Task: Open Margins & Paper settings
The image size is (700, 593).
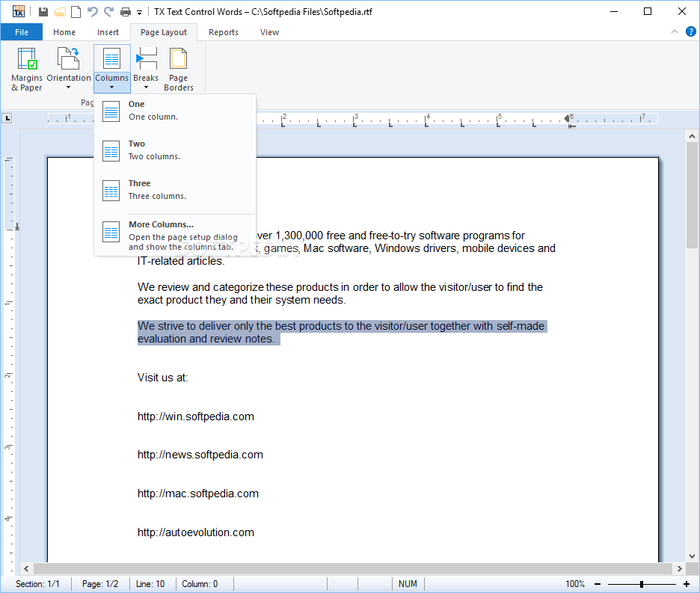Action: tap(27, 70)
